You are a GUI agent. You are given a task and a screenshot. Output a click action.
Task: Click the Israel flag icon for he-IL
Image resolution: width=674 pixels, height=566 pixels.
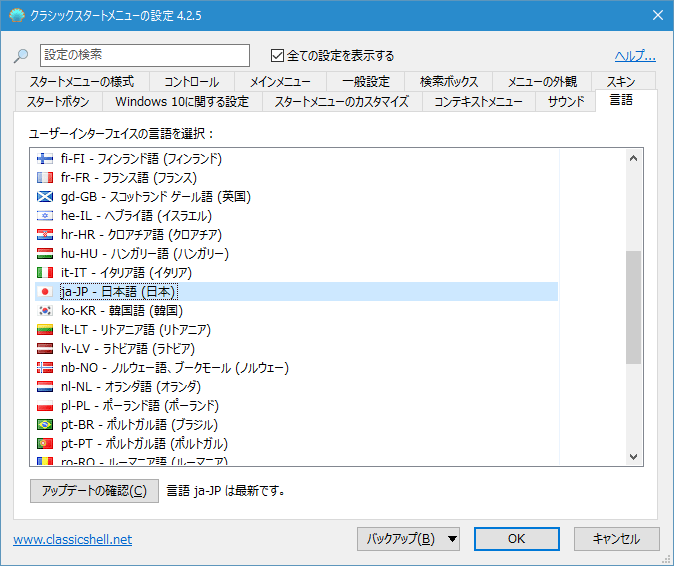point(45,216)
